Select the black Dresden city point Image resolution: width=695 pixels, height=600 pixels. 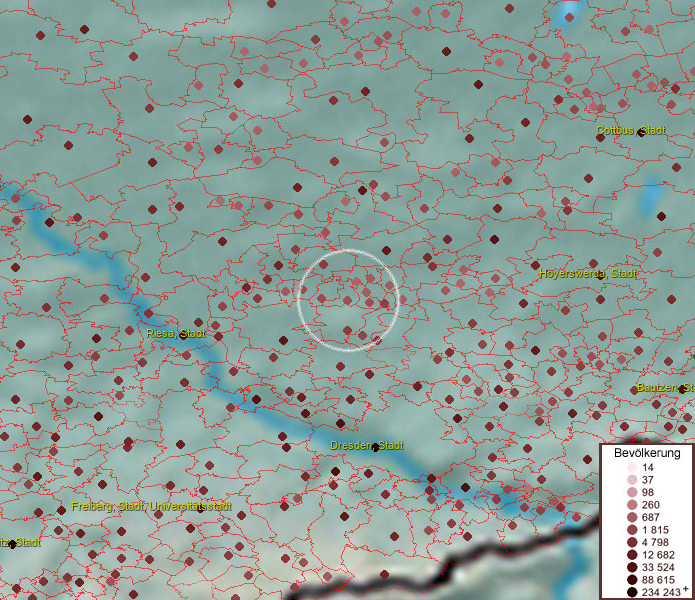tap(375, 448)
